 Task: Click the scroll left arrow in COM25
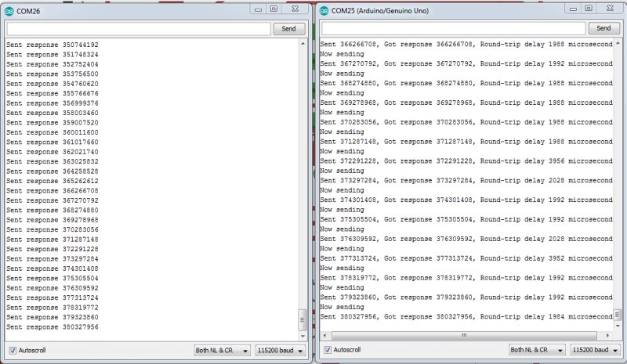point(324,336)
